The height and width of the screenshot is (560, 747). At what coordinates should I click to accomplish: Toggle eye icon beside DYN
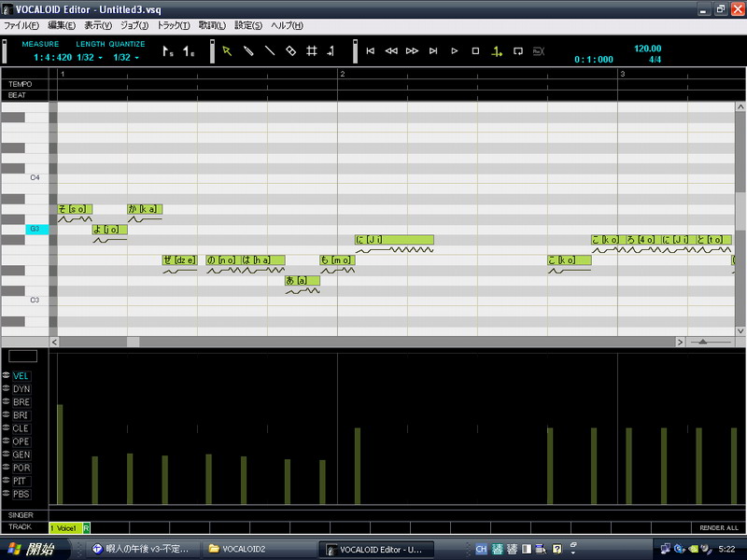click(7, 388)
